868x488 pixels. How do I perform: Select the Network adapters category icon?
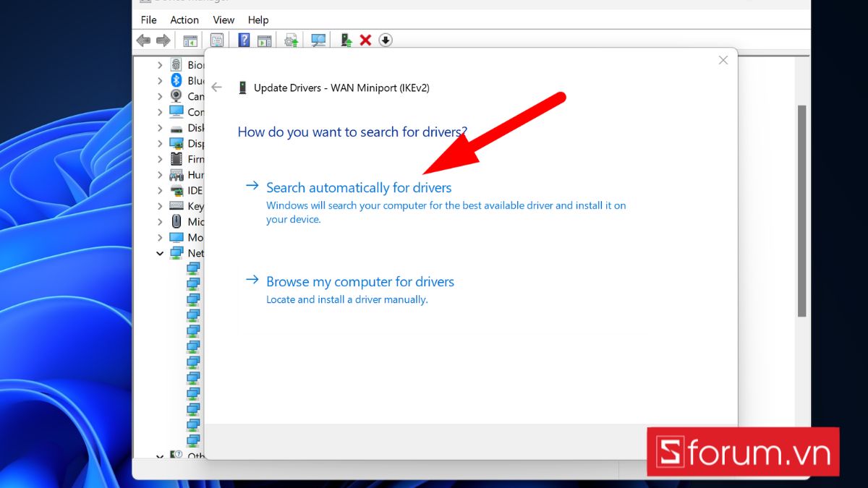[176, 253]
